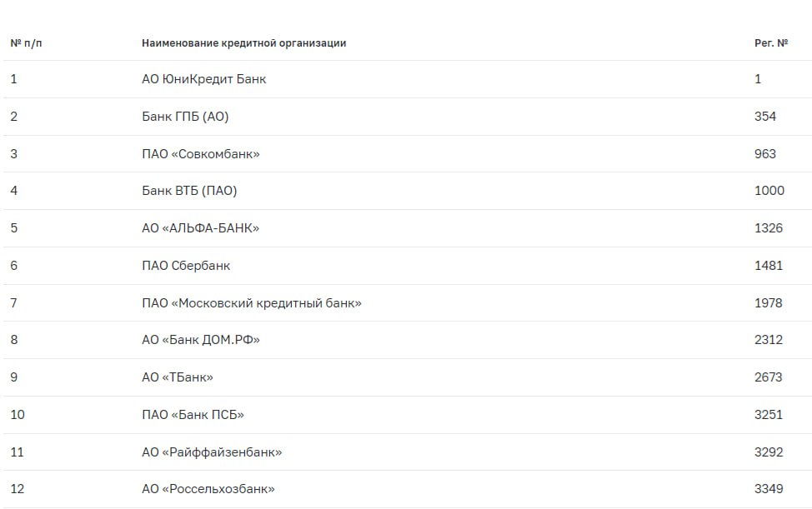Select the ПАО «Совкомбанк» entry
Screen dimensions: 812x509
[201, 154]
